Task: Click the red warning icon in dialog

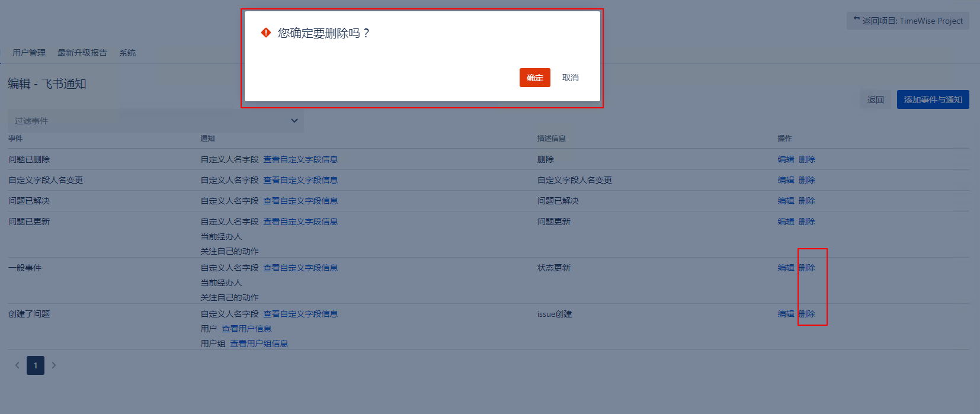Action: (x=266, y=33)
